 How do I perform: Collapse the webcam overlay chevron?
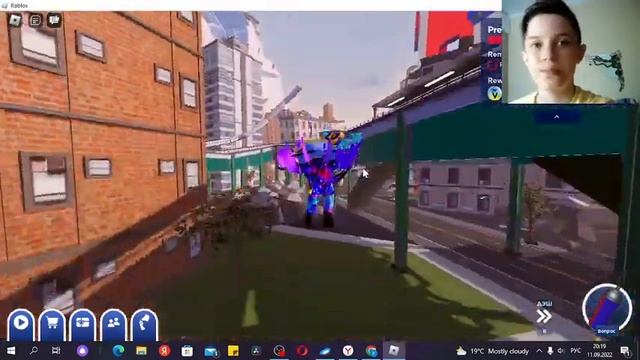point(557,117)
